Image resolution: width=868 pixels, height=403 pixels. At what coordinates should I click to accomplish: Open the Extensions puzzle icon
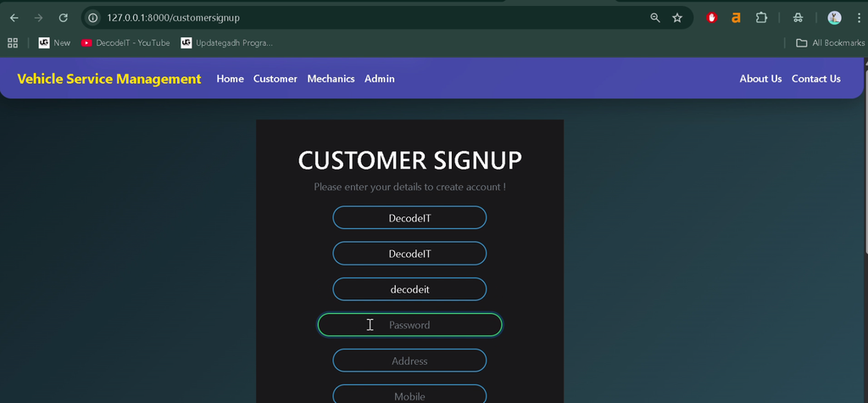761,18
